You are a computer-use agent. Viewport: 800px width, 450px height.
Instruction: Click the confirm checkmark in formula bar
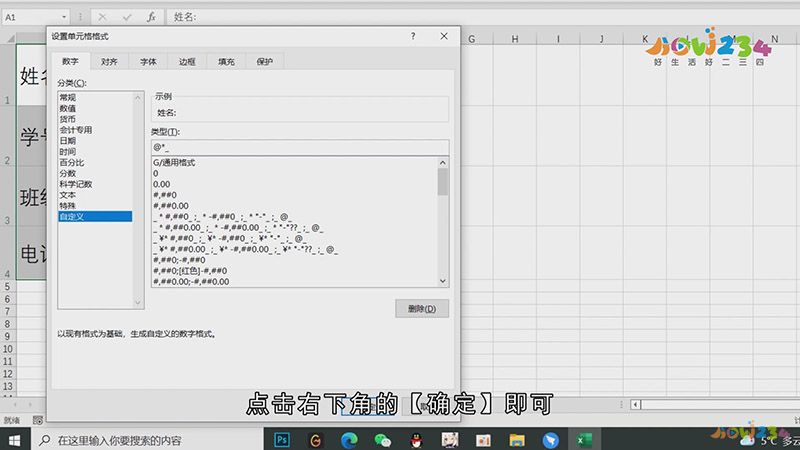click(x=127, y=17)
